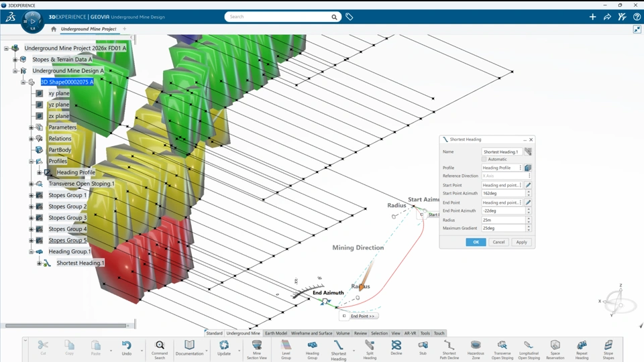Image resolution: width=644 pixels, height=362 pixels.
Task: Choose the Split Heading tool
Action: [x=370, y=349]
